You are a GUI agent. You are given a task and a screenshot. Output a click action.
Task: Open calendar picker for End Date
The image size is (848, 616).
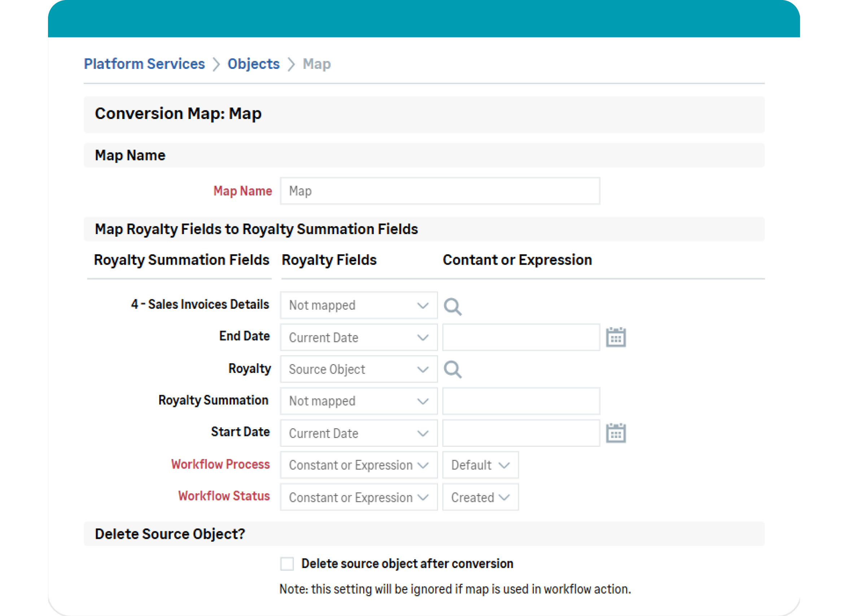point(616,338)
